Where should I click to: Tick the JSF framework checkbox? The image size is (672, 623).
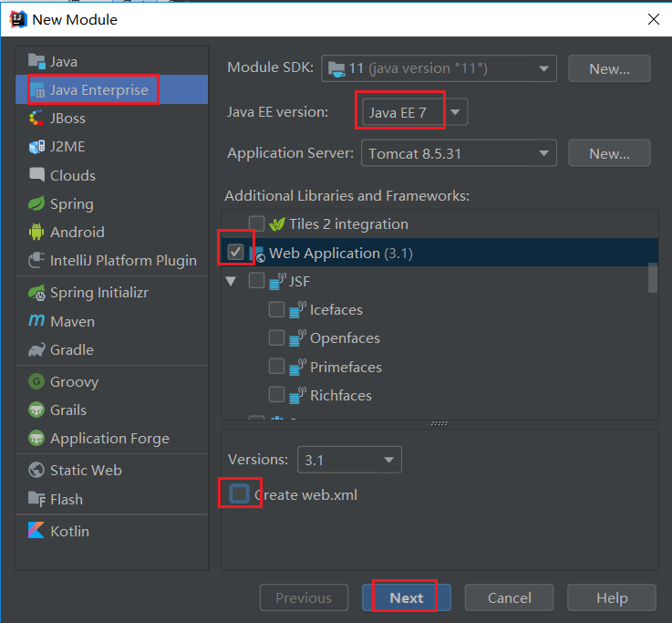256,281
